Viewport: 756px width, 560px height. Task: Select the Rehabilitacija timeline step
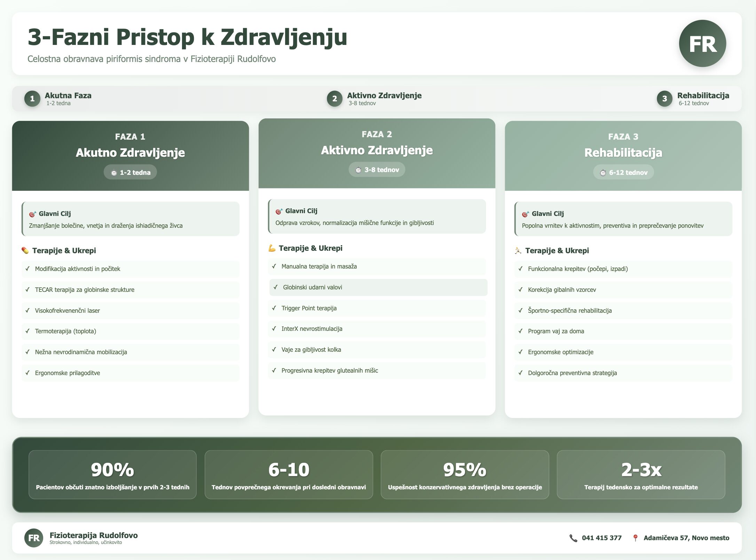click(693, 99)
